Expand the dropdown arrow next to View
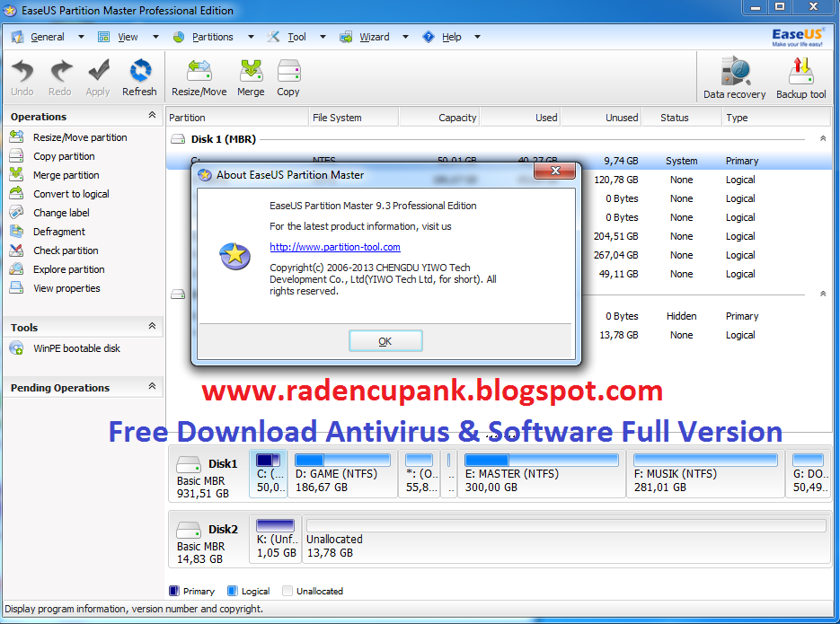This screenshot has height=624, width=840. (156, 37)
